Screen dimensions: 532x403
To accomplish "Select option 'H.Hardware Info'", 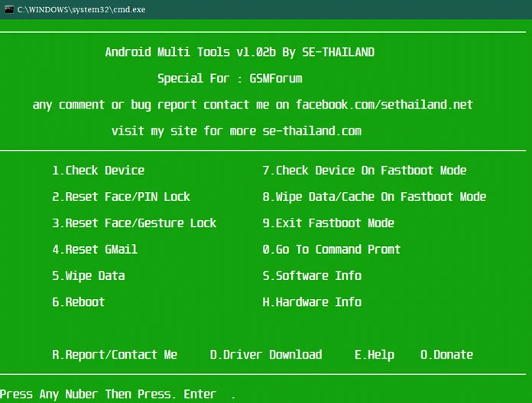I will click(312, 302).
